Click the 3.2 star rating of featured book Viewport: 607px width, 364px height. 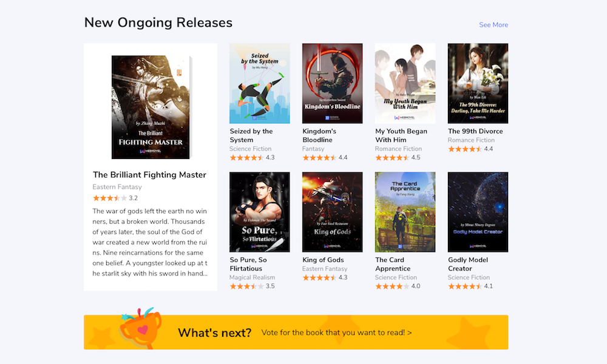115,198
